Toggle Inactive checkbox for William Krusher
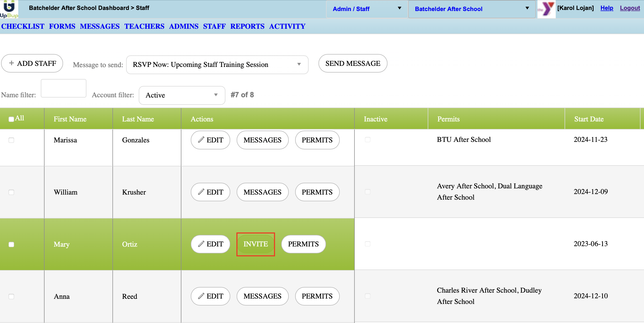The height and width of the screenshot is (323, 644). point(368,192)
